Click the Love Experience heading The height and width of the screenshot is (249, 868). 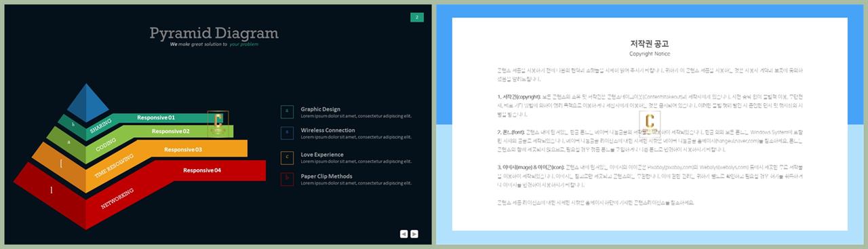coord(322,155)
